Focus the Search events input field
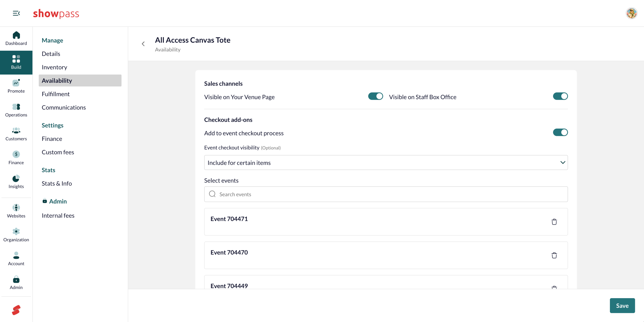644x322 pixels. click(386, 194)
